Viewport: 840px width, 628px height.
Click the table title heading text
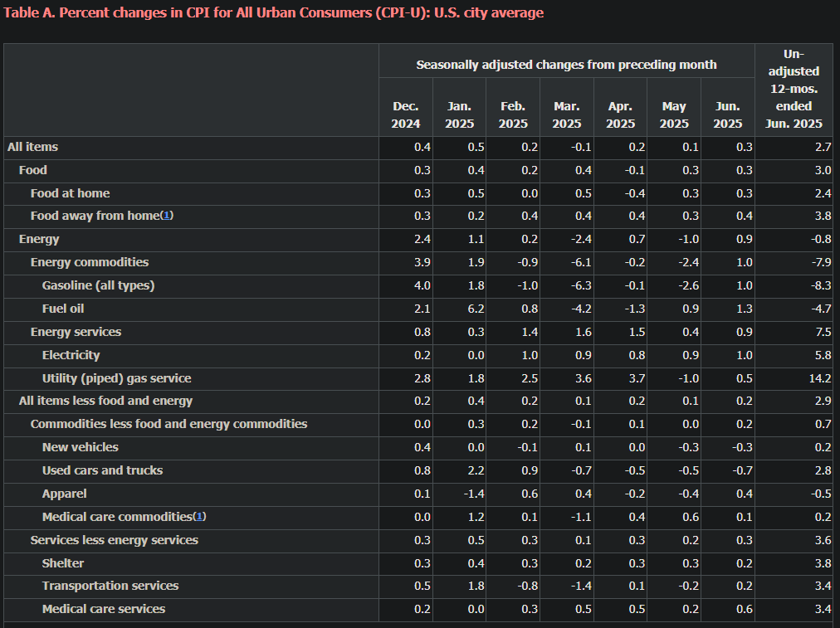[274, 13]
